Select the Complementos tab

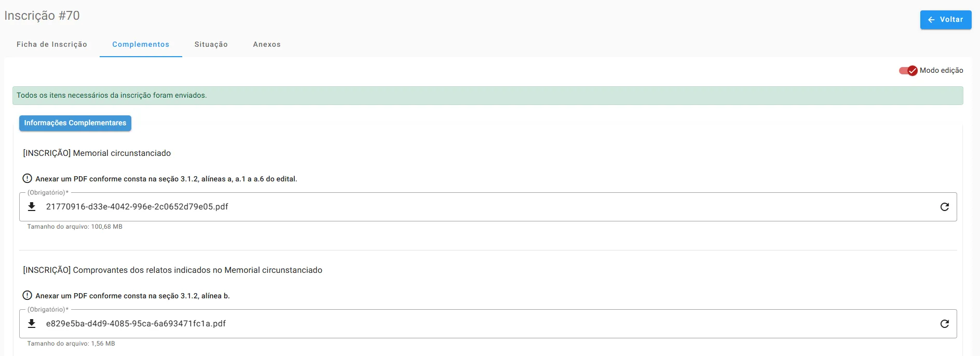(x=141, y=45)
